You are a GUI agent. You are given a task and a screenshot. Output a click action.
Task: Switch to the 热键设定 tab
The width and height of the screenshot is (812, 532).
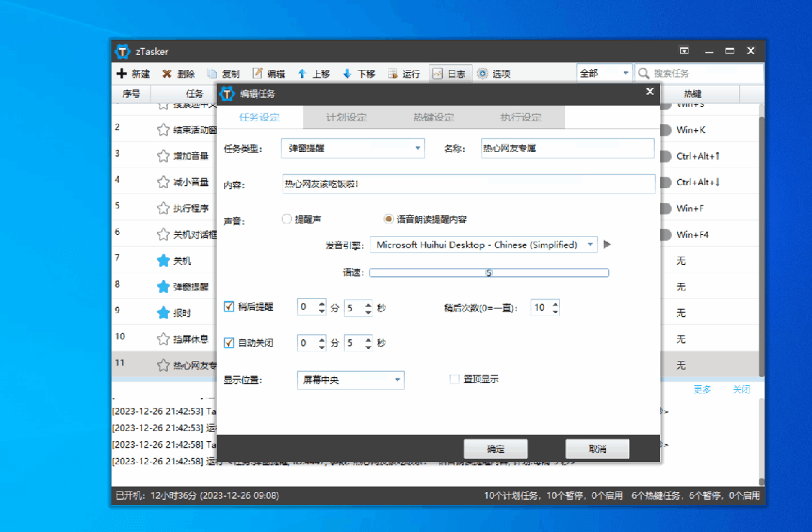(433, 117)
